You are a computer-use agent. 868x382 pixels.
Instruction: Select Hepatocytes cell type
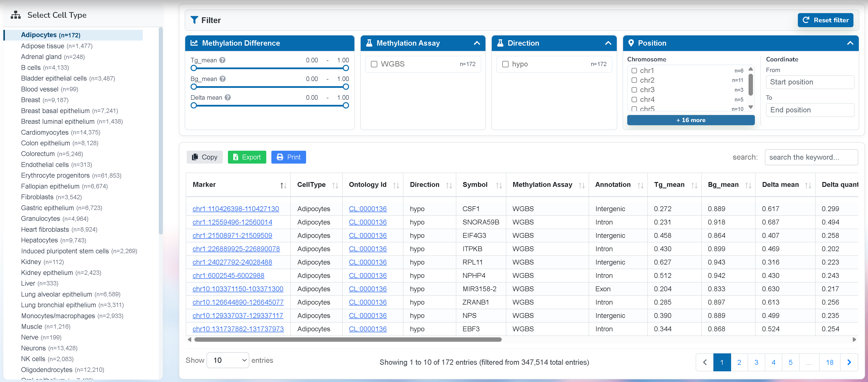[54, 240]
